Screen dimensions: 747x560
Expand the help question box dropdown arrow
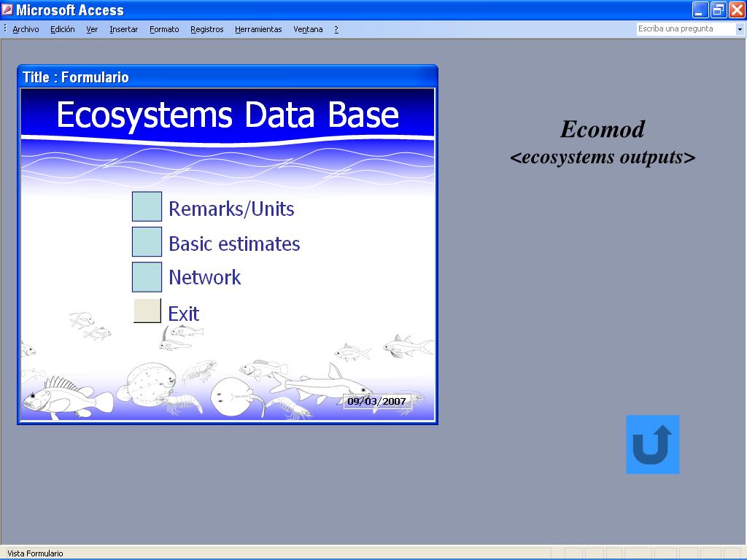tap(740, 29)
